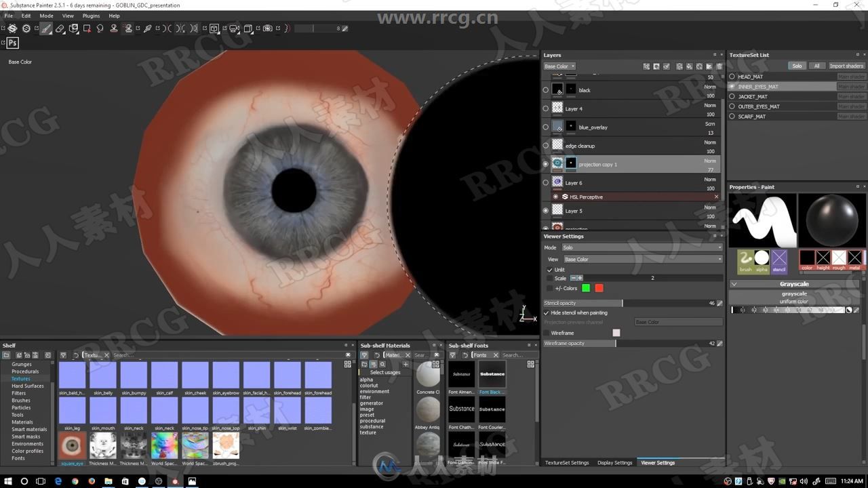
Task: Open the Iray render camera icon
Action: [267, 28]
